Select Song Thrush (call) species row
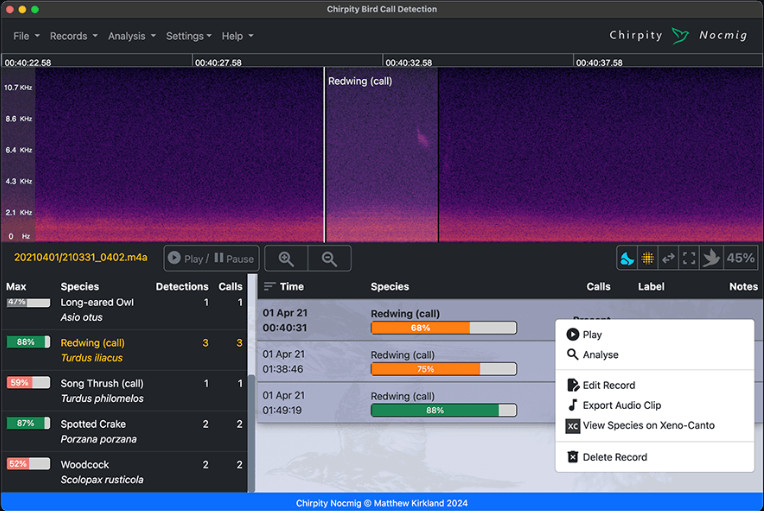 [125, 391]
